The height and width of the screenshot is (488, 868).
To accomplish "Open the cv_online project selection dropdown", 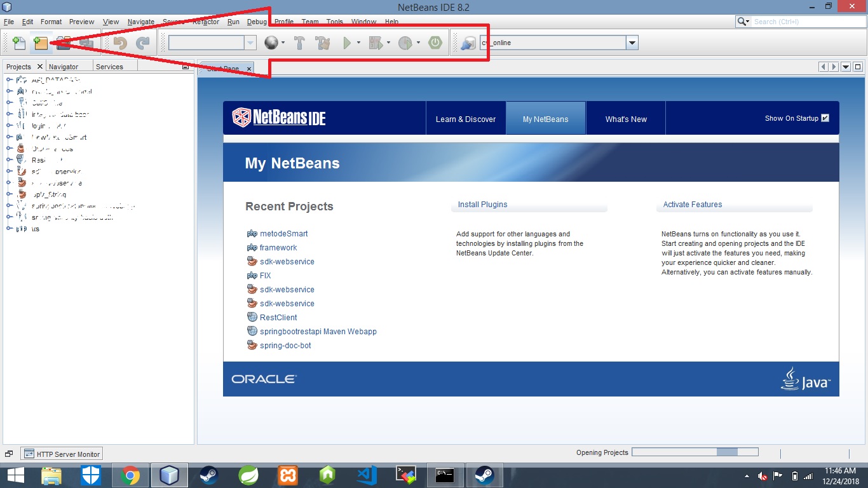I will 633,43.
